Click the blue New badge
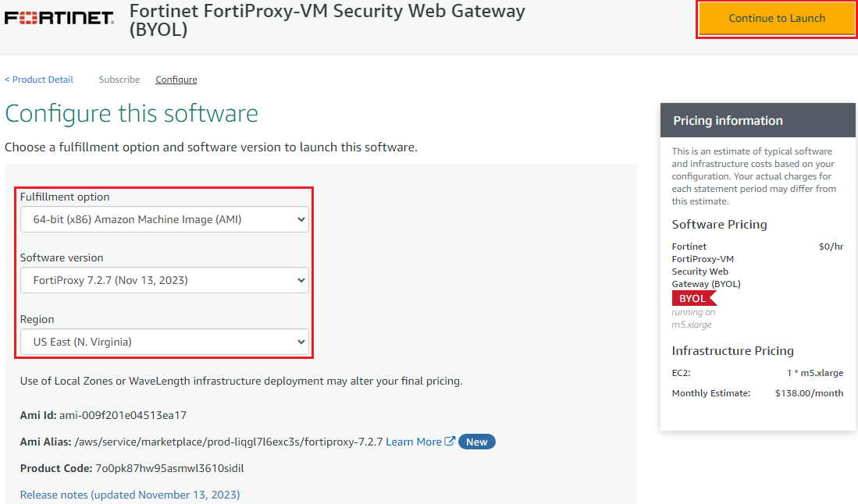This screenshot has height=504, width=858. (x=476, y=442)
